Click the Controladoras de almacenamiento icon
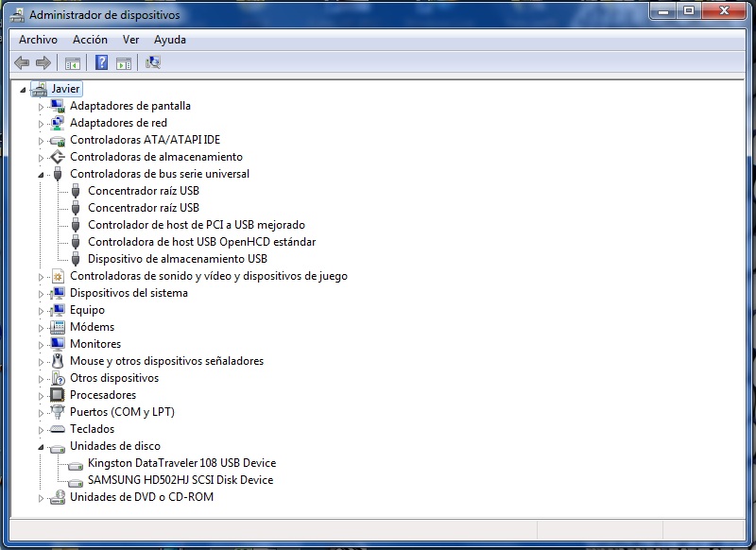 click(58, 157)
